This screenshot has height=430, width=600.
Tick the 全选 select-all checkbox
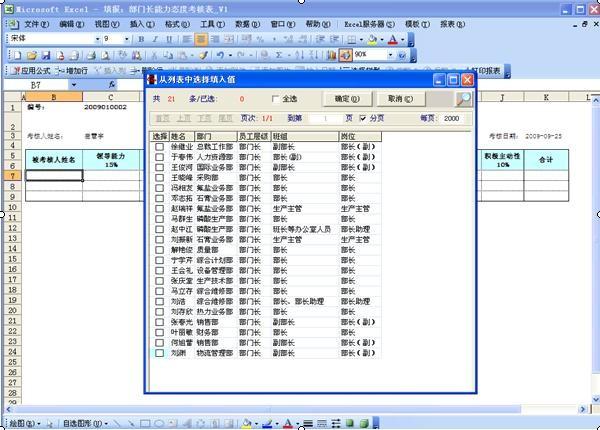pos(275,99)
